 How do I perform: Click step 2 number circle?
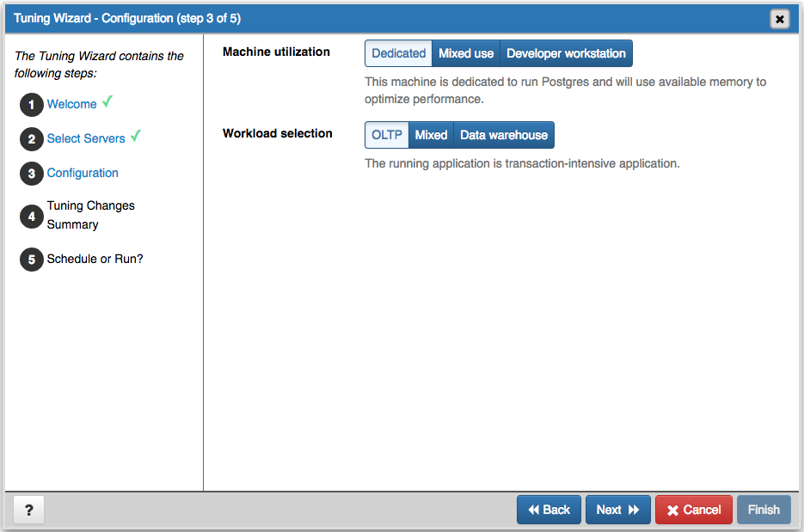31,139
